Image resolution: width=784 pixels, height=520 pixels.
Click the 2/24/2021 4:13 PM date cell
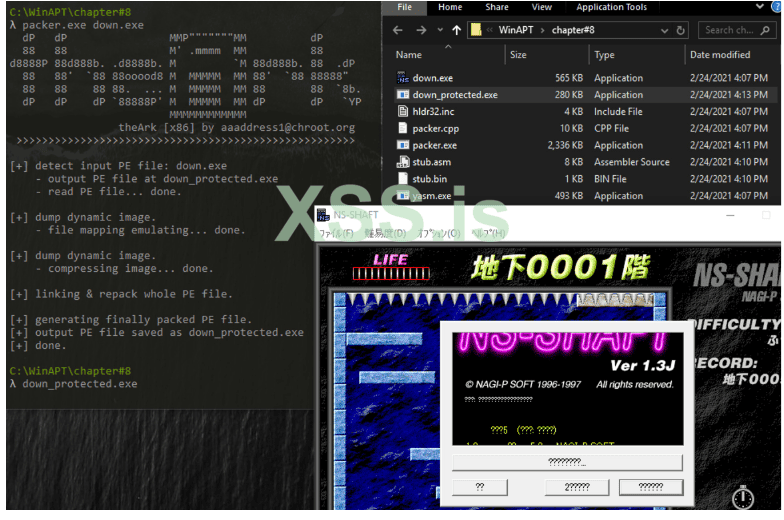pos(728,95)
